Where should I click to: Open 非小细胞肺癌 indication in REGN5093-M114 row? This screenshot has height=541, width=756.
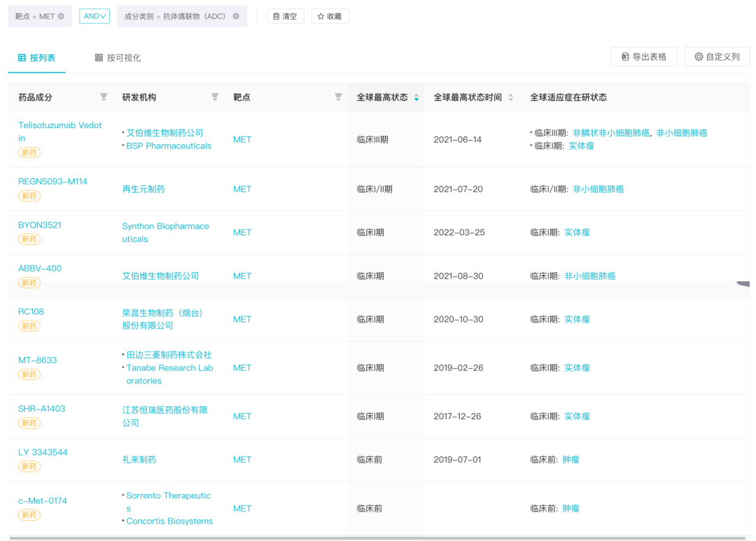598,189
